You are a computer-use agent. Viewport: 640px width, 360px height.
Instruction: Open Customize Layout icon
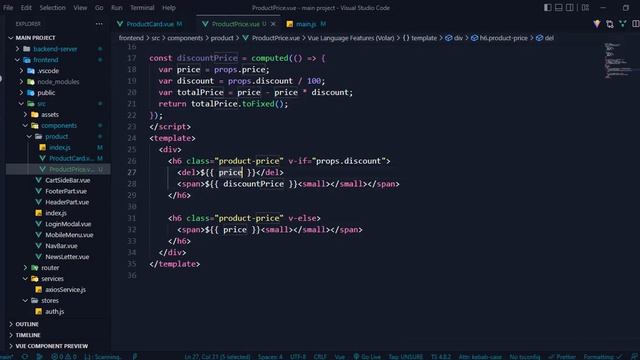(585, 8)
